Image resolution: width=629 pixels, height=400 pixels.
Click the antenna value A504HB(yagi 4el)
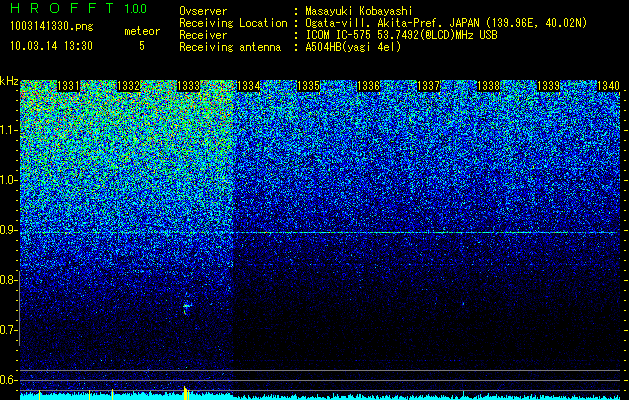click(x=353, y=47)
